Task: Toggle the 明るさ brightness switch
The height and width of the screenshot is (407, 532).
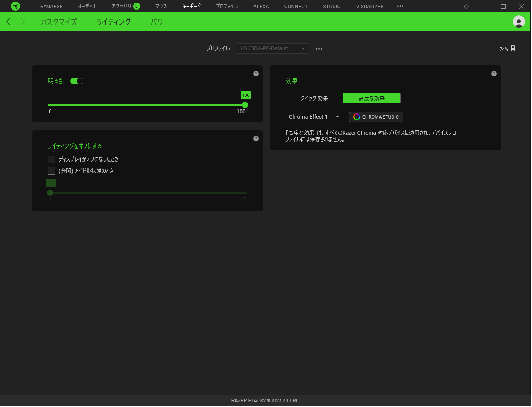Action: pos(77,81)
